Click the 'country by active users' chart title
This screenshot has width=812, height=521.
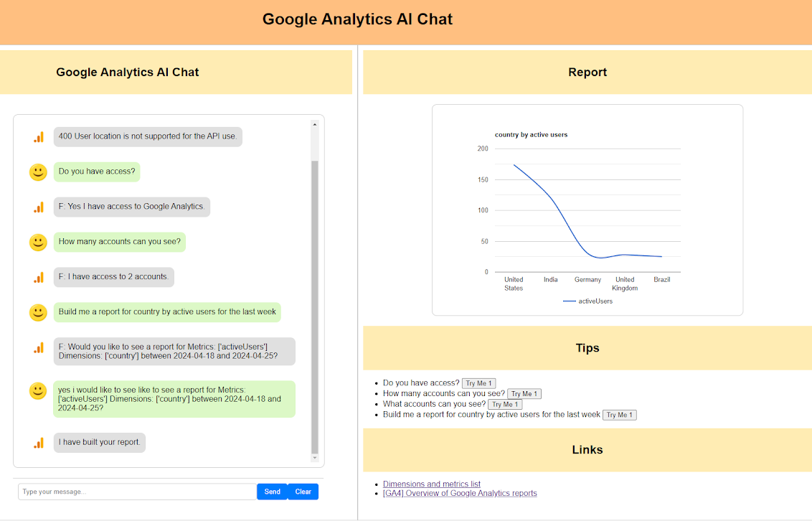[531, 135]
